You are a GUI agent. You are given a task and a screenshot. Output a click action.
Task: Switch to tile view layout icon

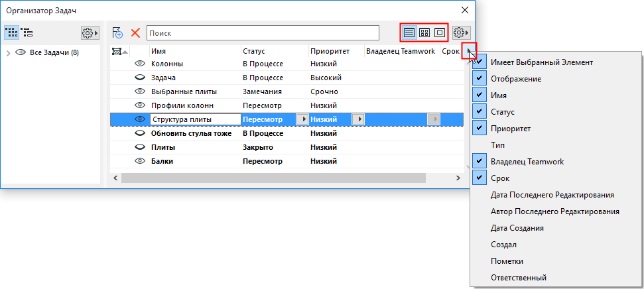point(424,32)
